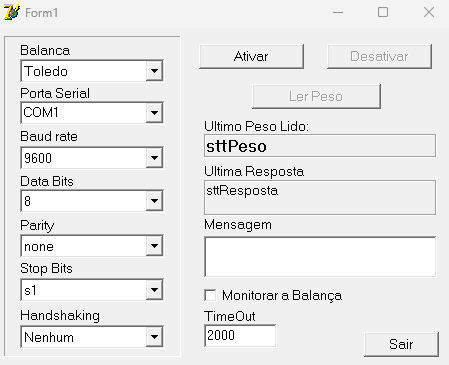Open the Baud rate 9600 dropdown arrow
Image resolution: width=449 pixels, height=365 pixels.
click(154, 158)
